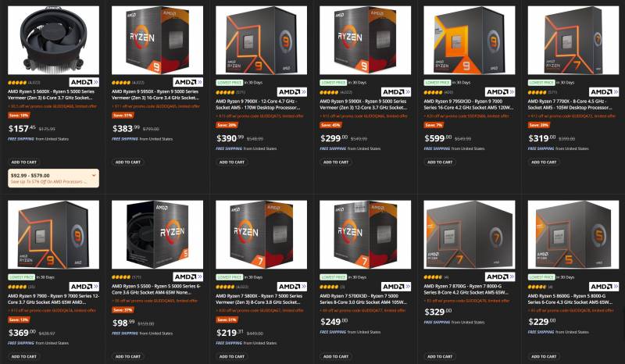Expand the $92.99 - $579.00 deals dropdown
The image size is (625, 364).
tap(53, 178)
